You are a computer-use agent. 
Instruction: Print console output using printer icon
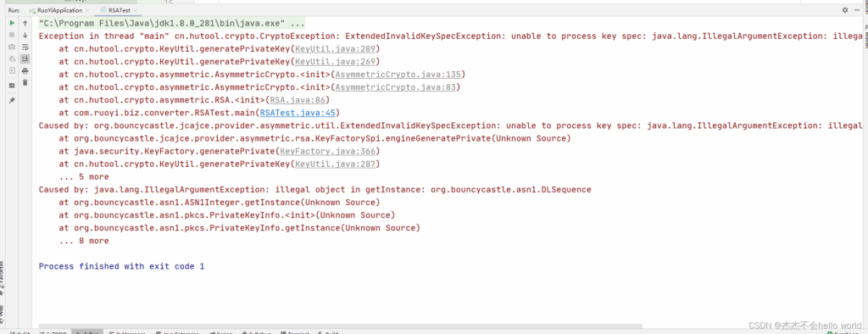25,71
